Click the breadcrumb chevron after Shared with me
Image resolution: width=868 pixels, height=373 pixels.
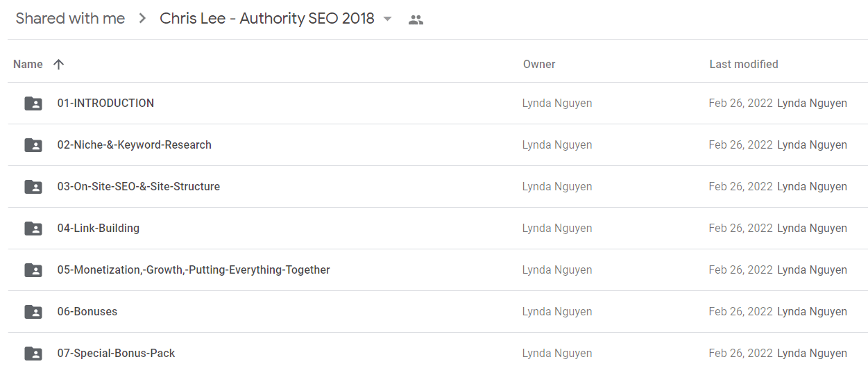point(142,19)
